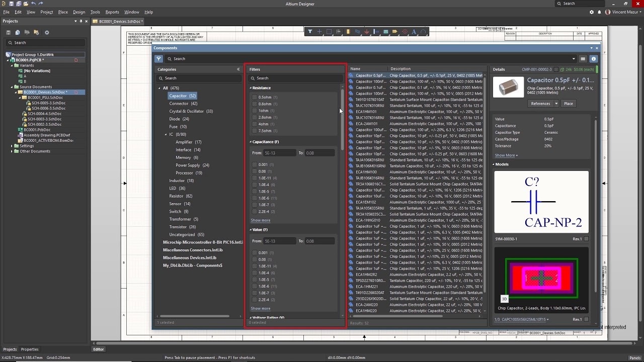Open the Reports menu
This screenshot has height=362, width=644.
(x=112, y=12)
